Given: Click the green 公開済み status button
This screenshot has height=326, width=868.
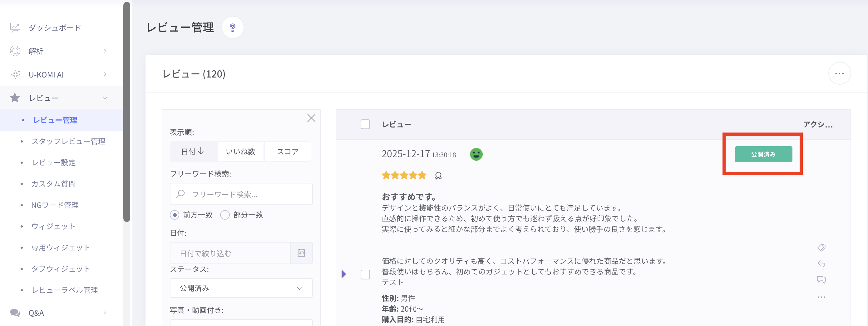Looking at the screenshot, I should [x=763, y=154].
